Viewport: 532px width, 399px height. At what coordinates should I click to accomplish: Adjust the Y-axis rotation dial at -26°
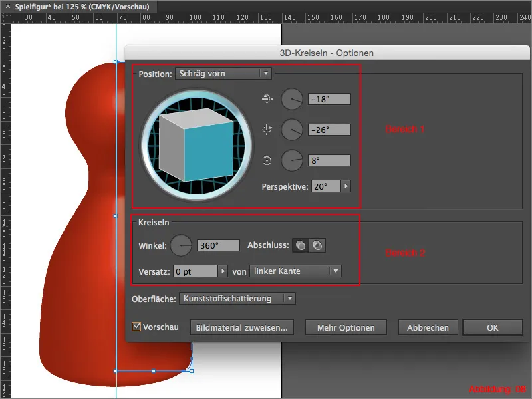coord(292,130)
